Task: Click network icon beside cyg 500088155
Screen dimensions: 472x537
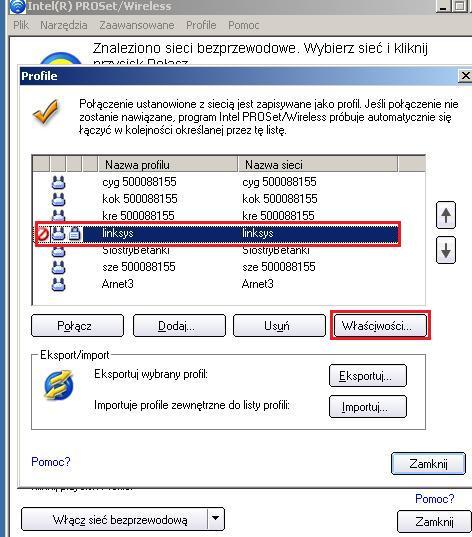Action: pyautogui.click(x=58, y=182)
